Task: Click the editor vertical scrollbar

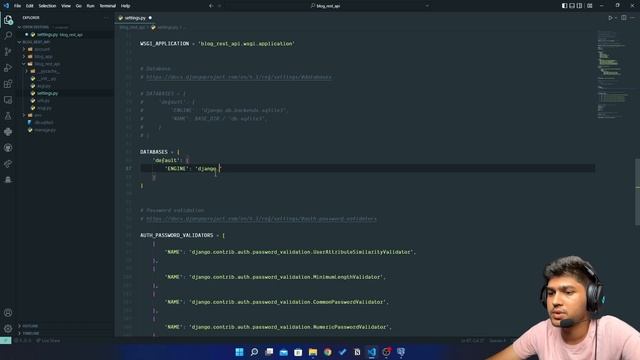Action: tap(637, 192)
